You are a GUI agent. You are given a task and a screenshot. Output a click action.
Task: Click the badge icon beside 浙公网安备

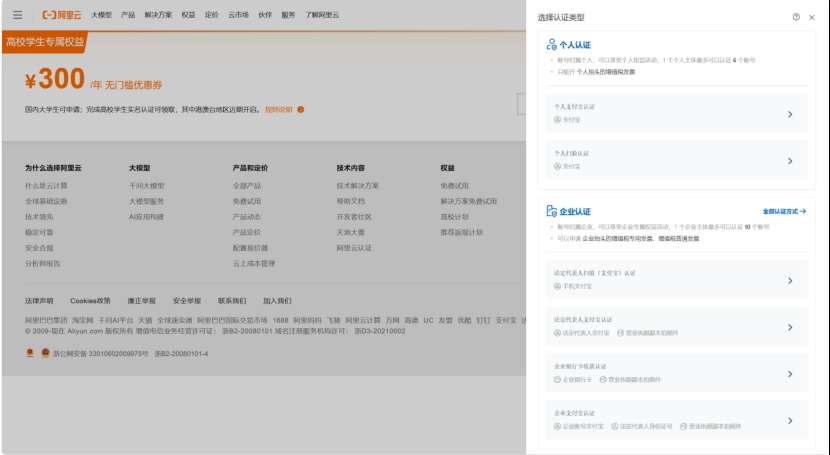[46, 353]
